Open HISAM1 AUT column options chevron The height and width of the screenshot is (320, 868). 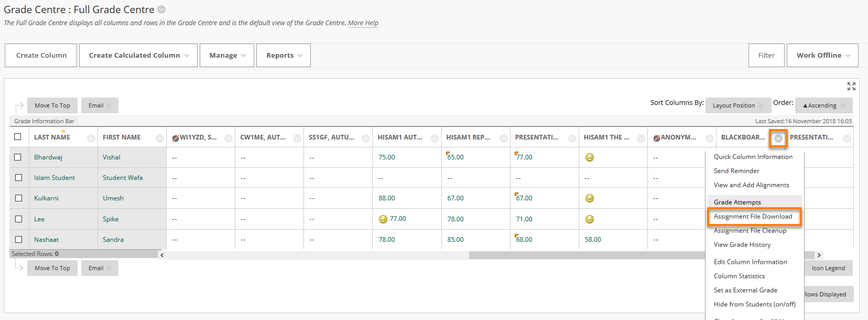[x=435, y=138]
